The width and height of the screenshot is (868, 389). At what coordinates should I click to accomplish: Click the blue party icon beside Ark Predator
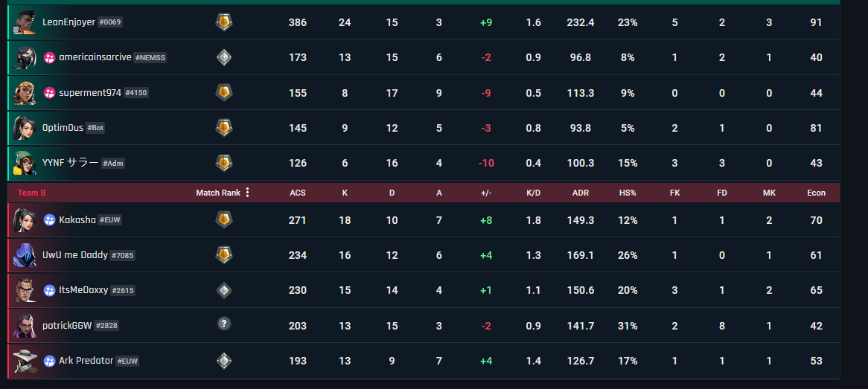[49, 361]
